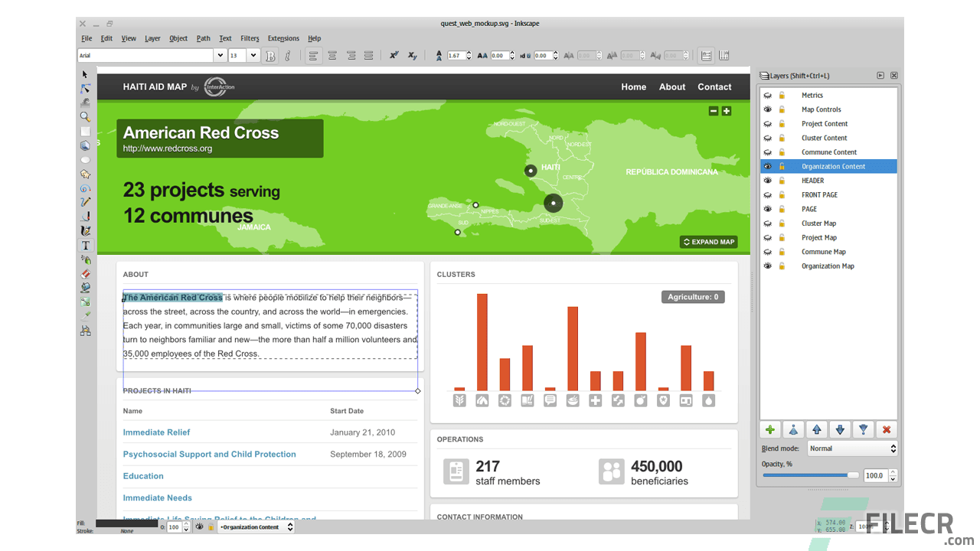
Task: Hide the Metrics layer
Action: coord(768,95)
